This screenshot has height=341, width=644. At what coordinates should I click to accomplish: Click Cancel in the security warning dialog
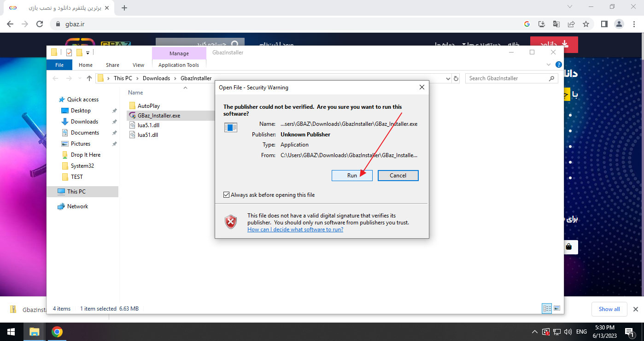(x=398, y=176)
